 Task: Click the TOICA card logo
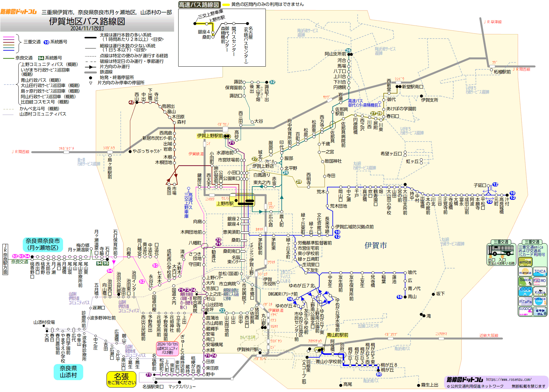540,271
